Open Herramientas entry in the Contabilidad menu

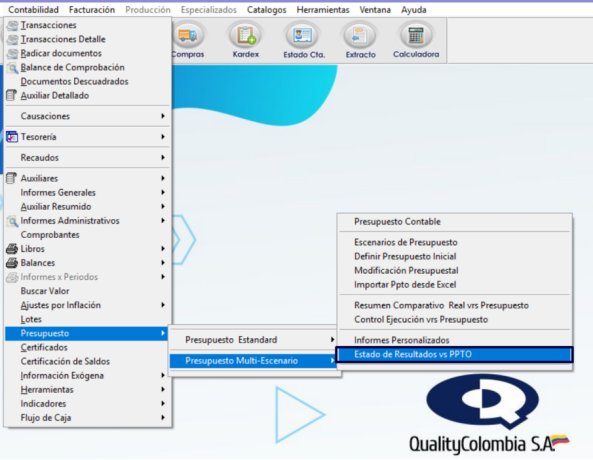(87, 390)
